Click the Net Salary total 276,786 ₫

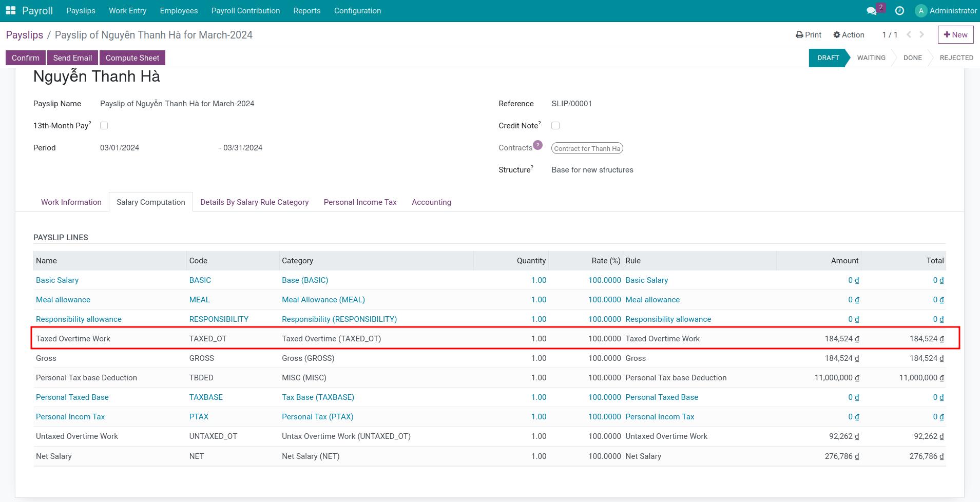[x=927, y=456]
